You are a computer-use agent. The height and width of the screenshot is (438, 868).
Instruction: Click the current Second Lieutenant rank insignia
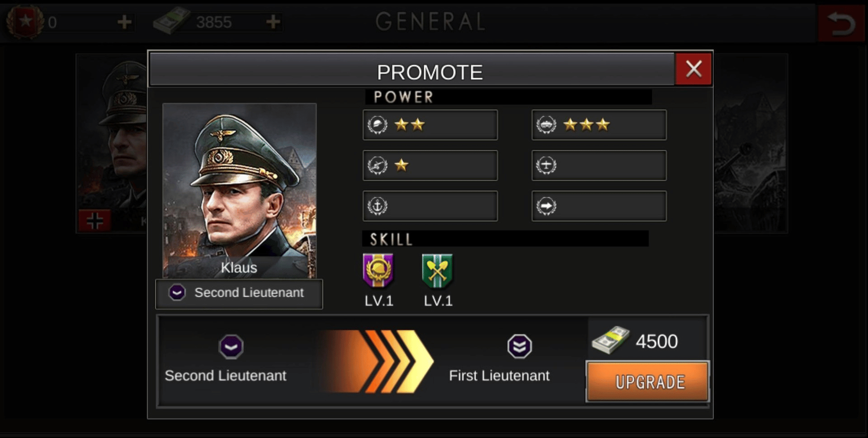[231, 347]
